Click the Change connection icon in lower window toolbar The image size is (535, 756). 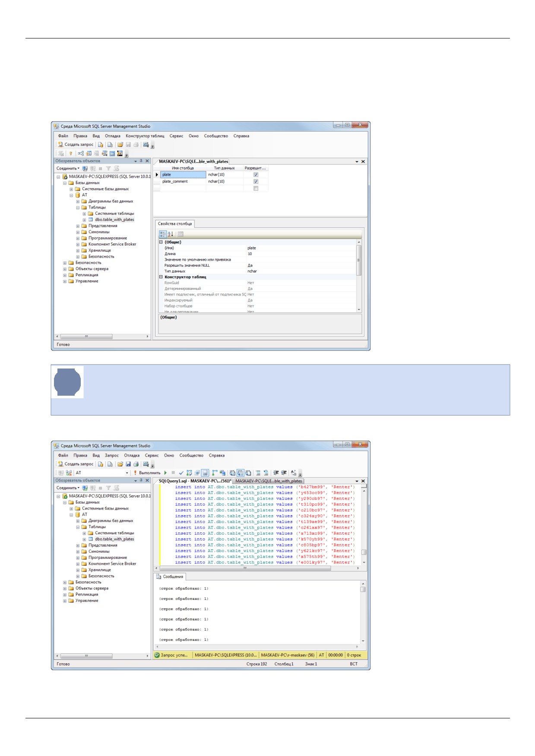pyautogui.click(x=69, y=472)
